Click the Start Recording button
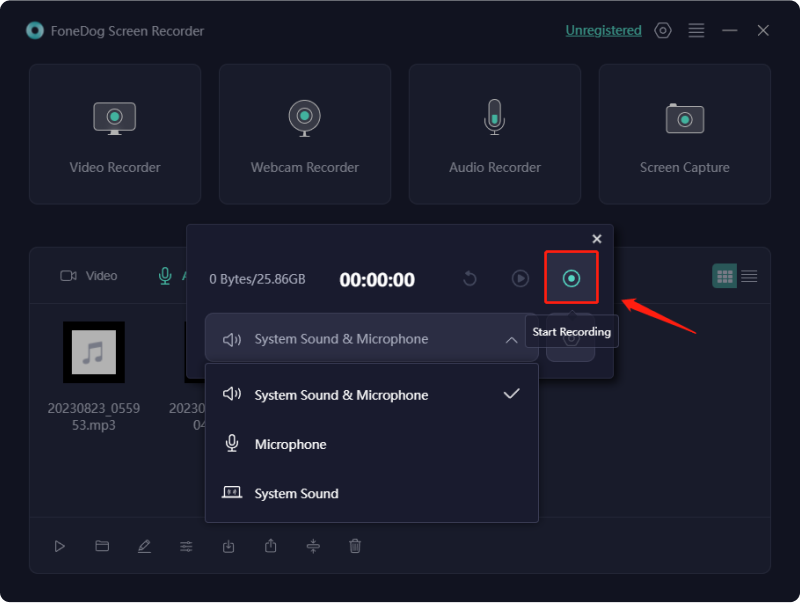This screenshot has width=800, height=603. [x=571, y=278]
